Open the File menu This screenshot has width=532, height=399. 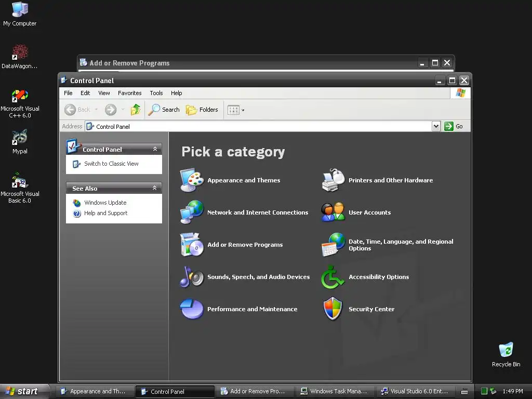pyautogui.click(x=68, y=93)
